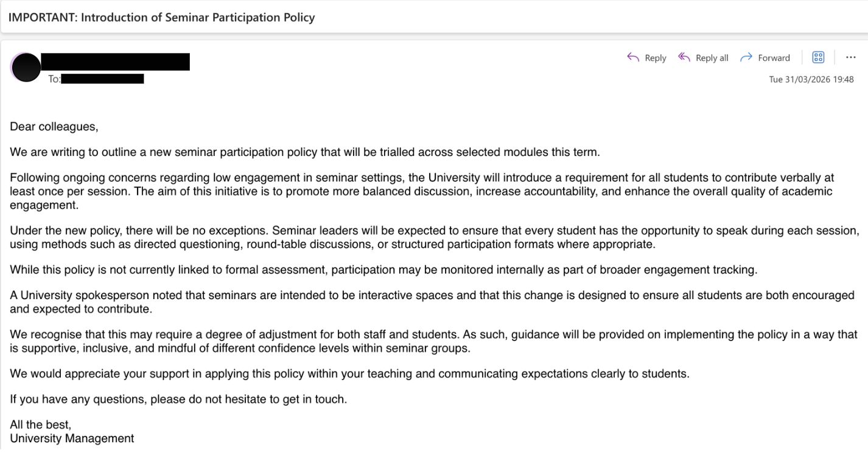Click the sentence starting "While this policy"
This screenshot has width=868, height=452.
383,269
